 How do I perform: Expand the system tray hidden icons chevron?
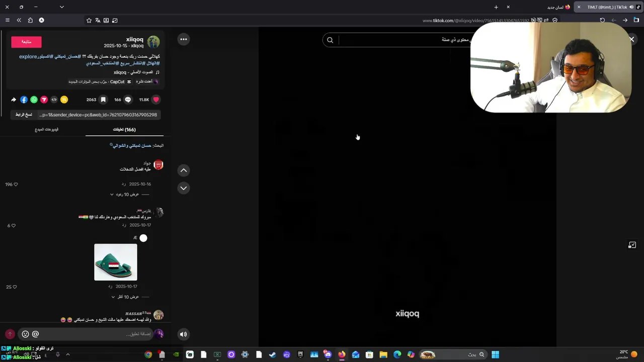point(68,354)
